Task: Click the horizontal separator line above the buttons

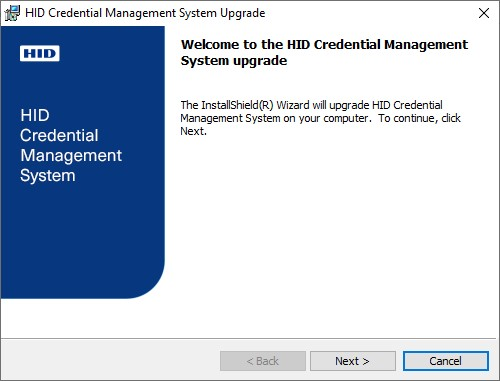Action: 248,339
